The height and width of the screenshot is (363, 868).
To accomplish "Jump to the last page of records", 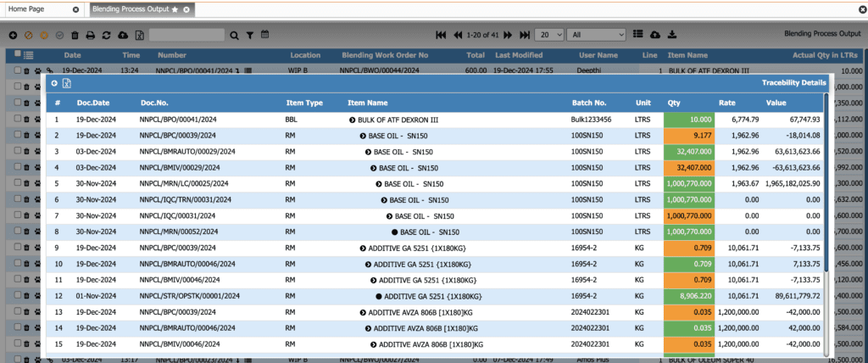I will pos(525,35).
